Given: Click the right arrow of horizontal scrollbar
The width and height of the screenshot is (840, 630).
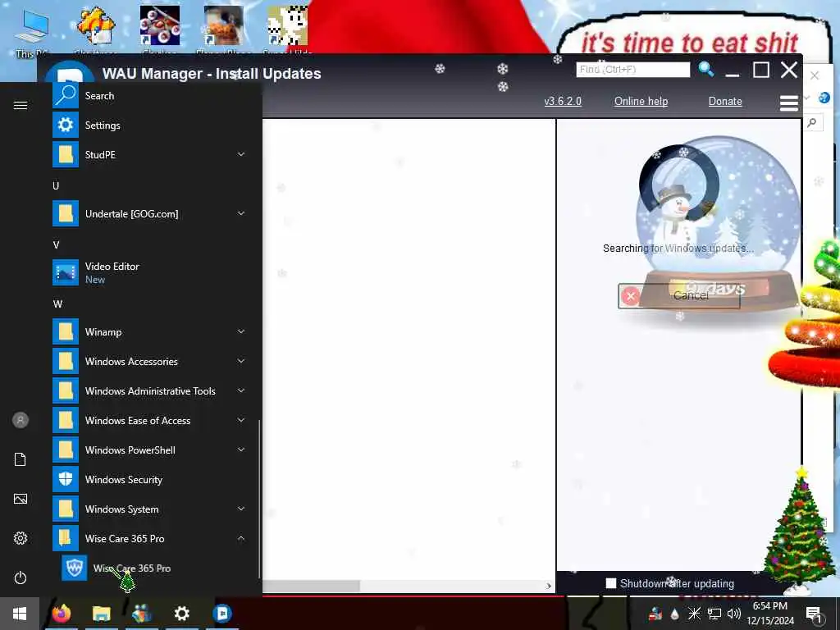Looking at the screenshot, I should (549, 586).
